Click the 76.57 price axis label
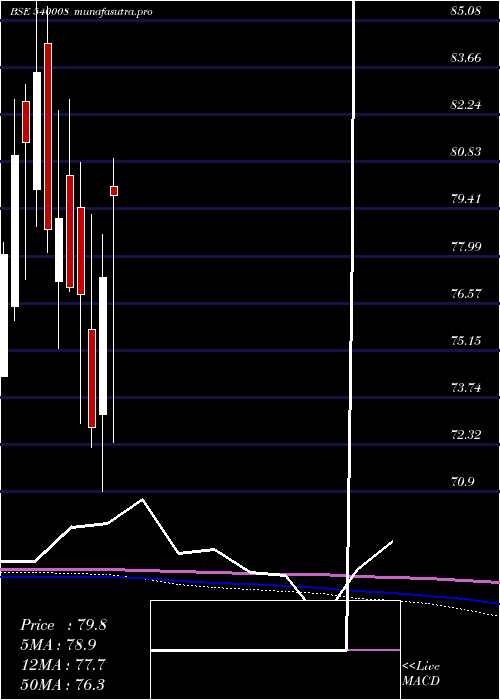Viewport: 500px width, 700px height. point(466,294)
